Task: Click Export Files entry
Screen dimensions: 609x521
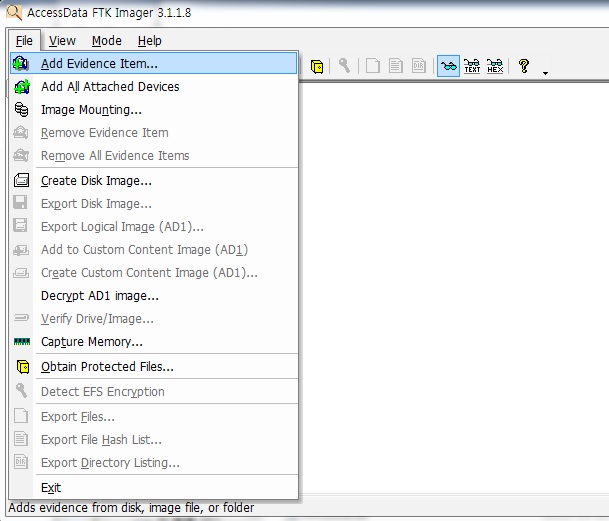Action: (153, 416)
